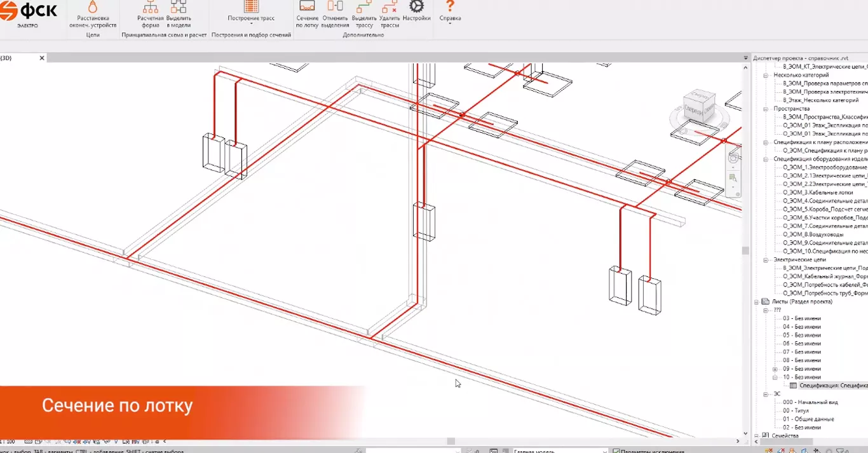
Task: Open the Расчетная форма tool
Action: [151, 14]
